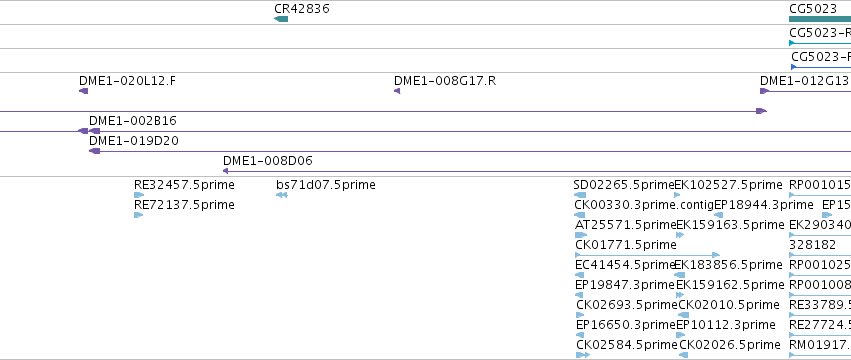
Task: Select blue arrow under AT25571.5prime
Action: (581, 235)
